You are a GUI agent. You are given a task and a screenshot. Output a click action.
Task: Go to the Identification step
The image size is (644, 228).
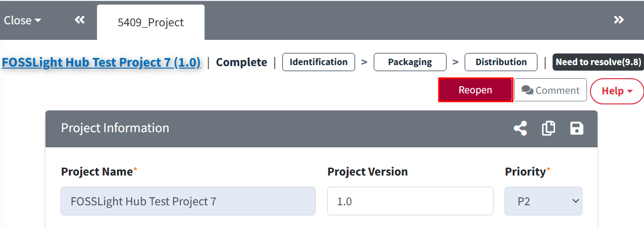click(x=319, y=62)
